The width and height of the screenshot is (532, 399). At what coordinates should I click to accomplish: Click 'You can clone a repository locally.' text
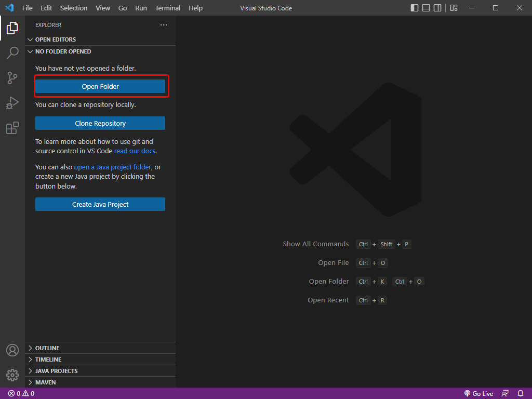click(86, 105)
